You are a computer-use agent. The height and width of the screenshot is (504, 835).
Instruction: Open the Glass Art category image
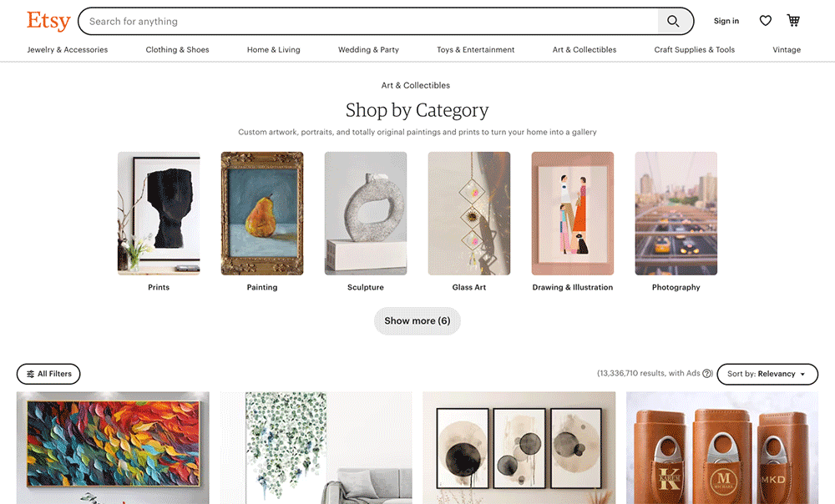pos(469,214)
